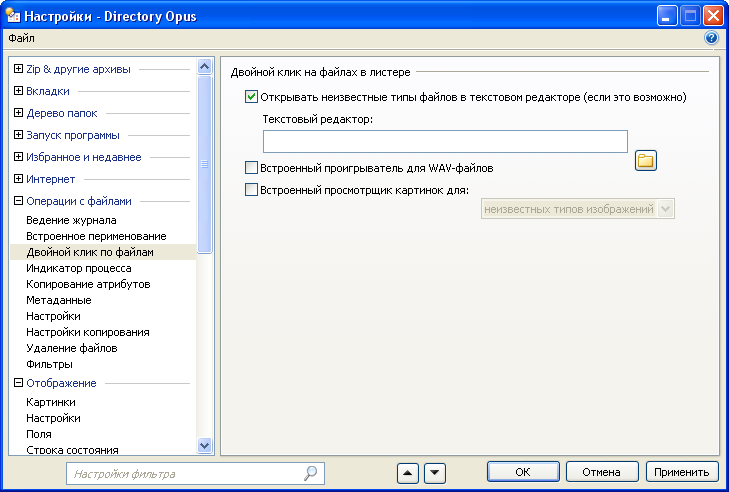The height and width of the screenshot is (492, 729).
Task: Click the magnifier icon in filter field
Action: click(311, 473)
